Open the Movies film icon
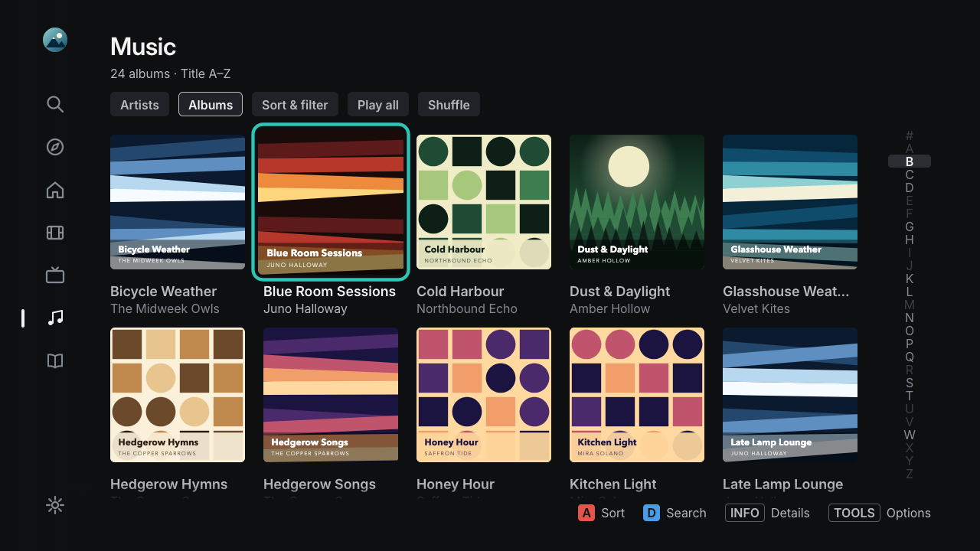This screenshot has width=980, height=551. coord(55,233)
